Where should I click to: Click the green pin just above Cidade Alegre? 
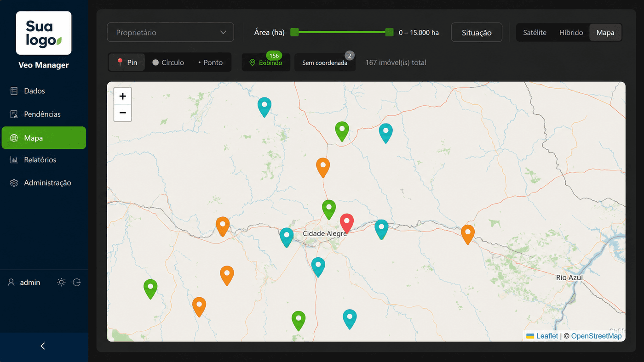click(x=329, y=209)
